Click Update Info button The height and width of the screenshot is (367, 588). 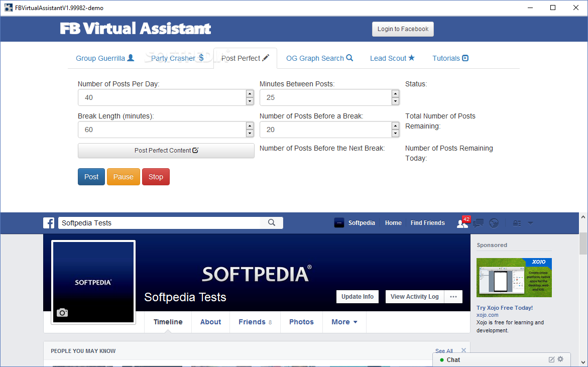[x=358, y=297]
